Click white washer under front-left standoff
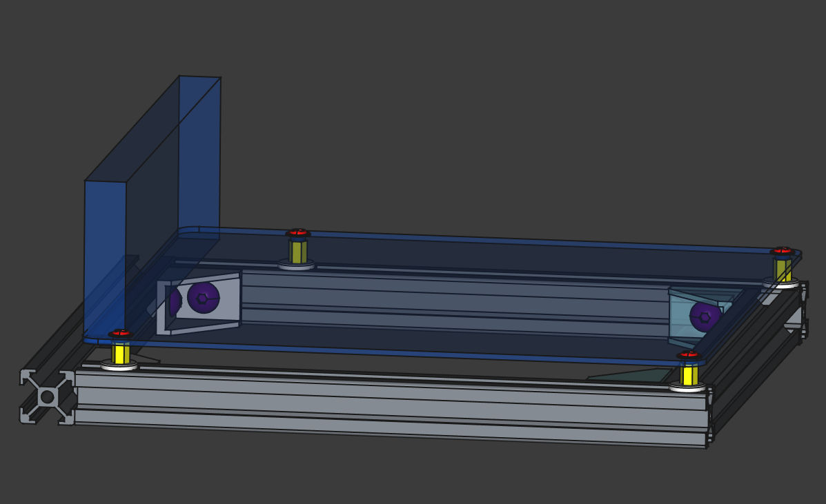Image resolution: width=826 pixels, height=504 pixels. [x=119, y=365]
